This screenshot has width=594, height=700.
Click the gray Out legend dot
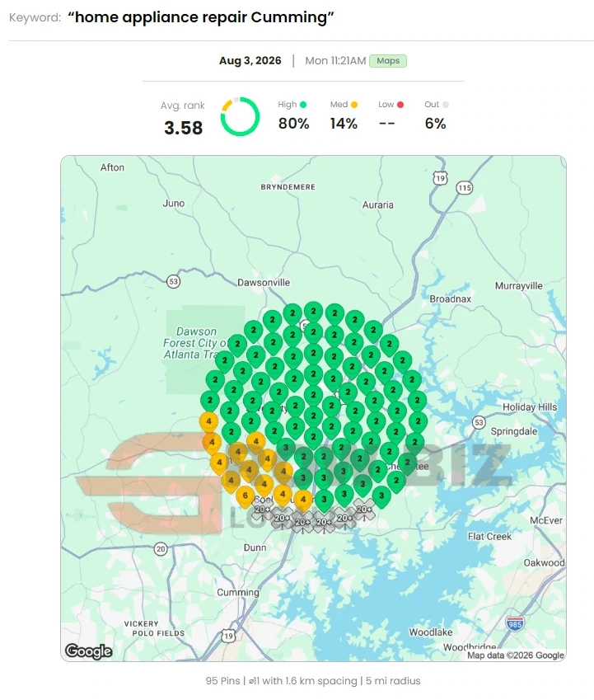tap(446, 105)
